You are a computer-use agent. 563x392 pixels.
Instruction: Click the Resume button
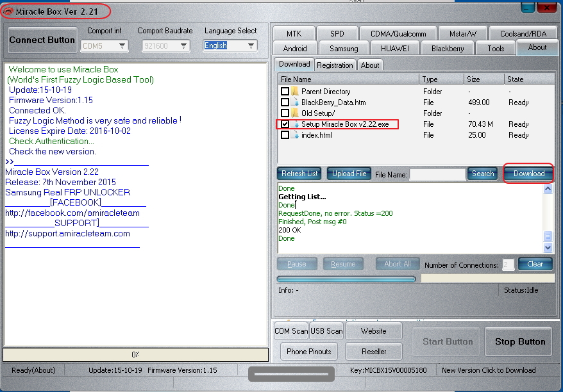point(343,264)
